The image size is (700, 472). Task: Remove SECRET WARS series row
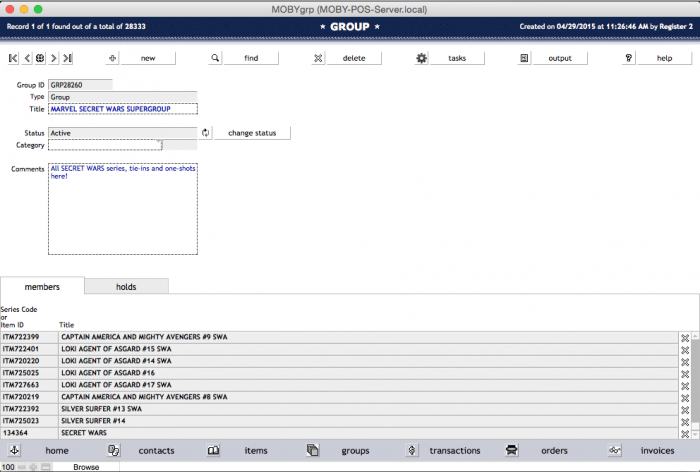(685, 434)
